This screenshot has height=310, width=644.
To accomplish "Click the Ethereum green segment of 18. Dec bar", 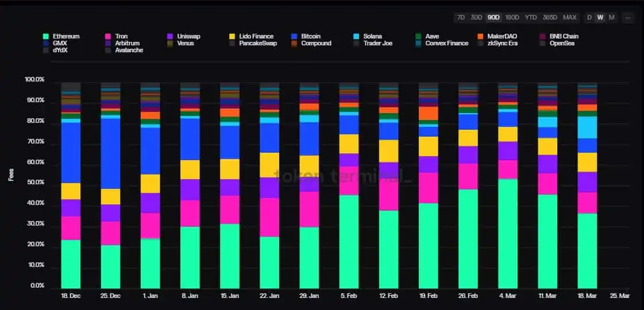I will (x=71, y=264).
